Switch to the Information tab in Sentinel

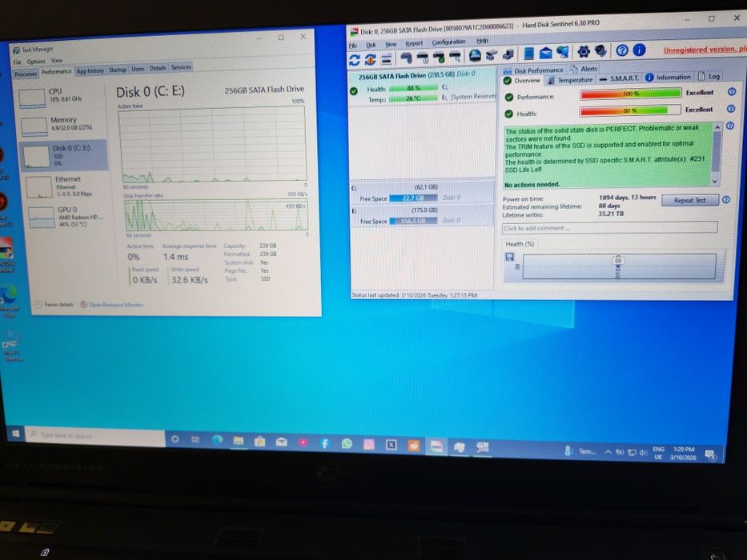pos(668,77)
